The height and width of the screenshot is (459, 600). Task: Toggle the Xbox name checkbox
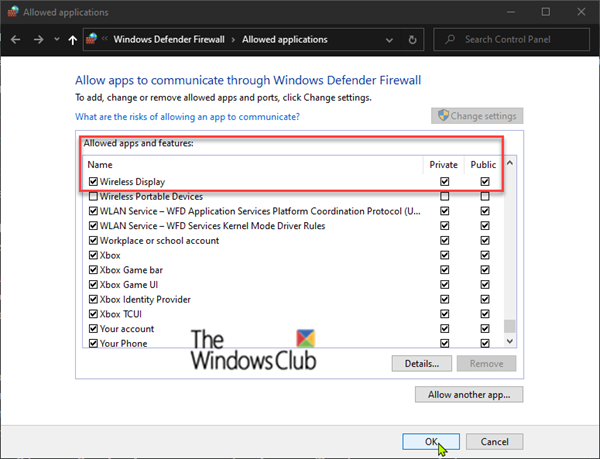(93, 255)
